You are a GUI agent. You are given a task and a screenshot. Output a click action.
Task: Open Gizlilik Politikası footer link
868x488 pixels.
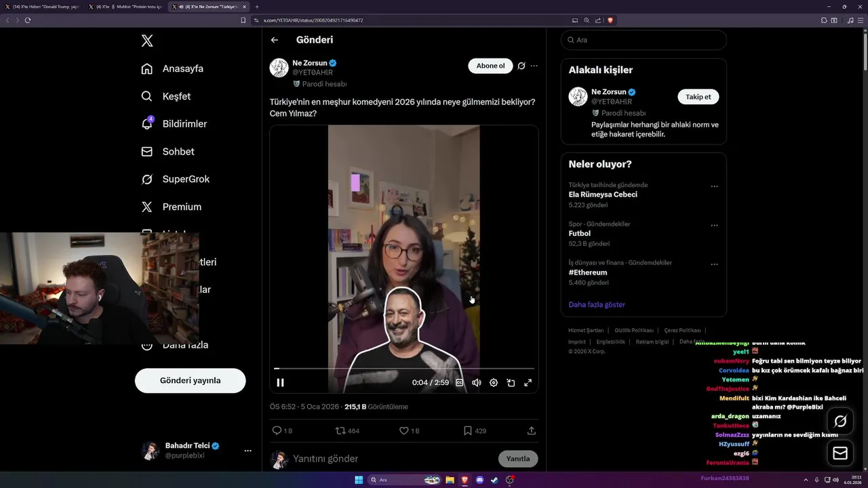point(634,330)
